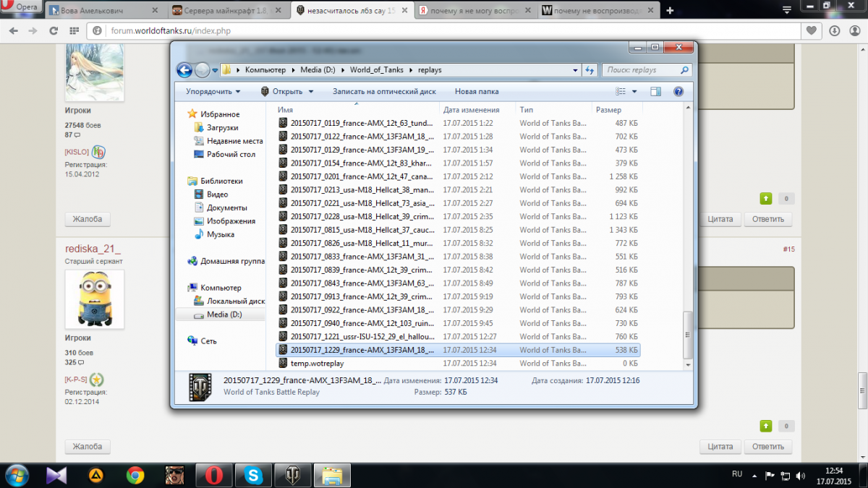Select 'Рабочий стол' in the navigation pane

tap(231, 154)
